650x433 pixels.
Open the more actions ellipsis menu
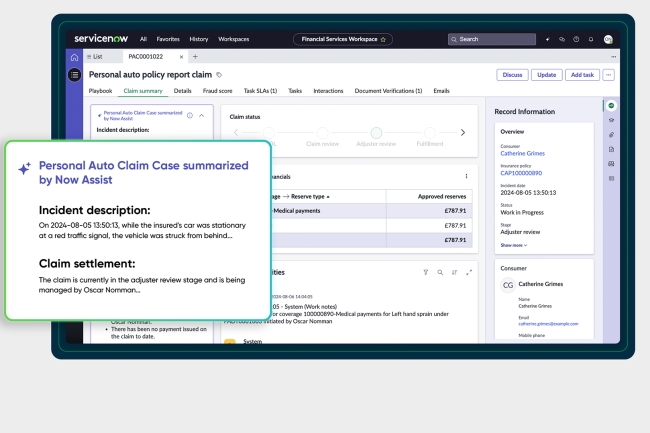click(x=608, y=75)
